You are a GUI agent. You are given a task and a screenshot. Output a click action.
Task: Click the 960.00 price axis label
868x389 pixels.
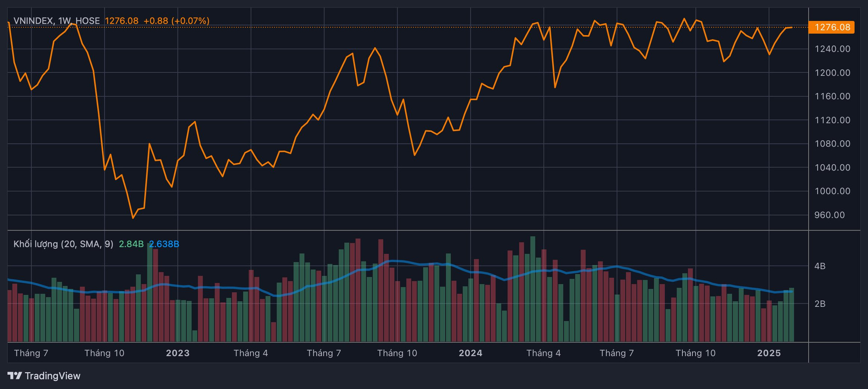coord(830,215)
